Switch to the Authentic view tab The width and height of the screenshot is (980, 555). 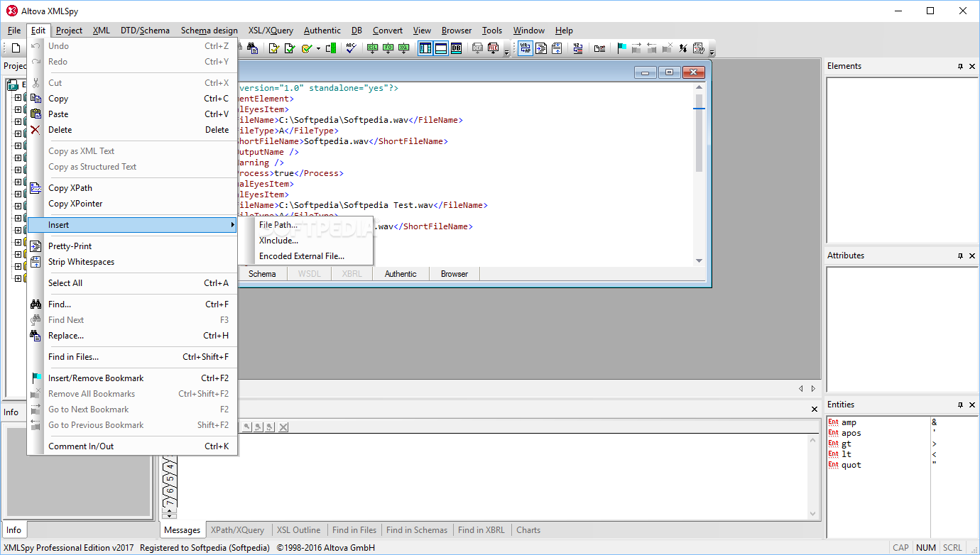coord(401,274)
